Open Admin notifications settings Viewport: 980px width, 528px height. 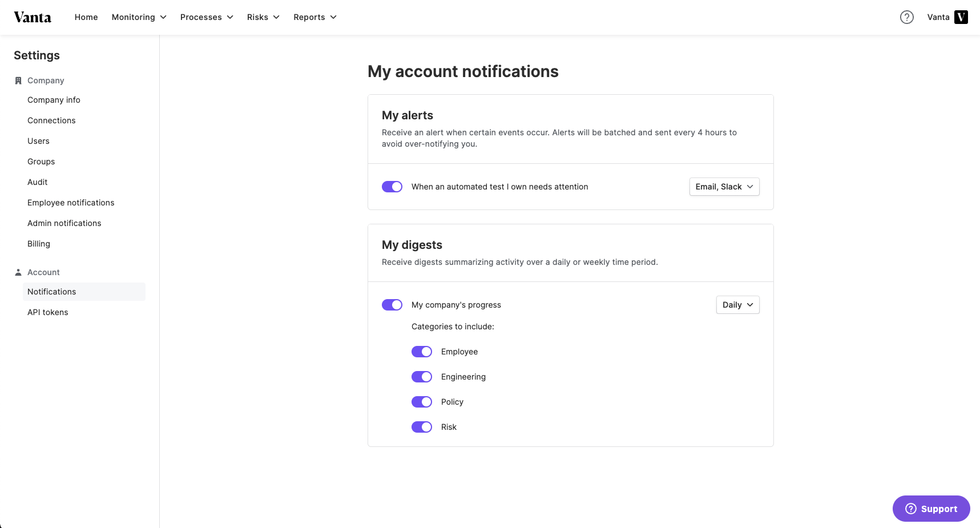(64, 223)
